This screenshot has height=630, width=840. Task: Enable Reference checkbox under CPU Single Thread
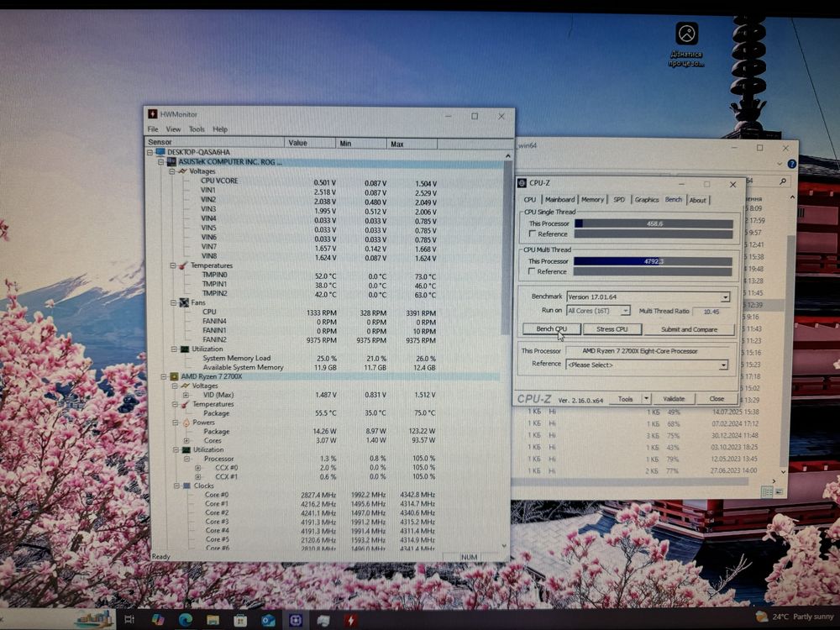pos(532,234)
